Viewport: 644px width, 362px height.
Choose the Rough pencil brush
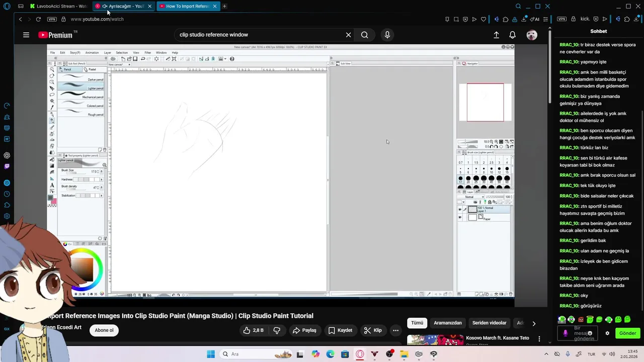point(81,113)
